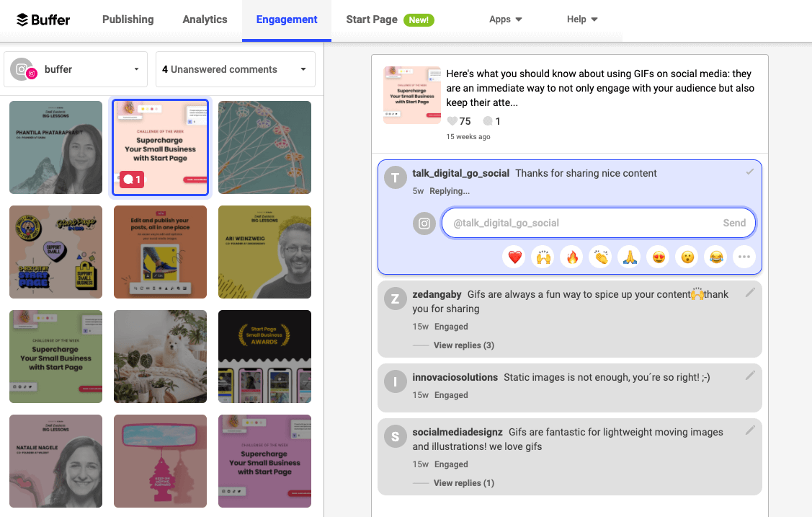Image resolution: width=812 pixels, height=517 pixels.
Task: Click the clapping hands emoji reaction
Action: tap(600, 257)
